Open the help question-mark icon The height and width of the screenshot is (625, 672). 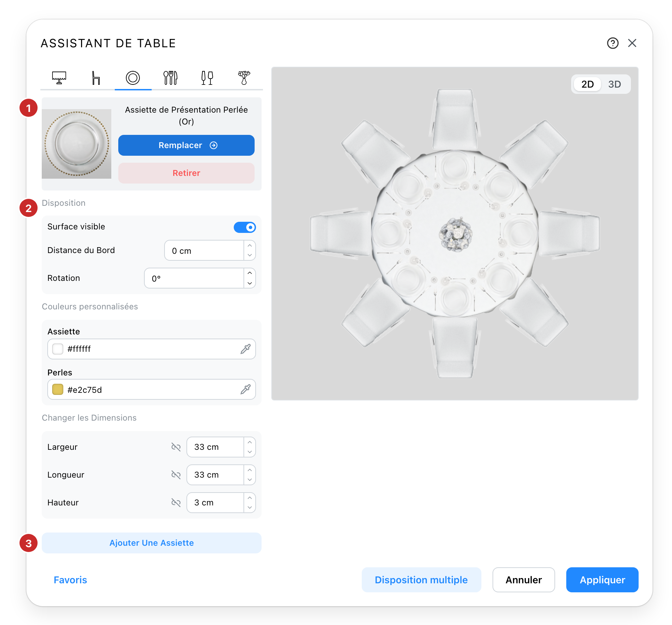pyautogui.click(x=613, y=43)
